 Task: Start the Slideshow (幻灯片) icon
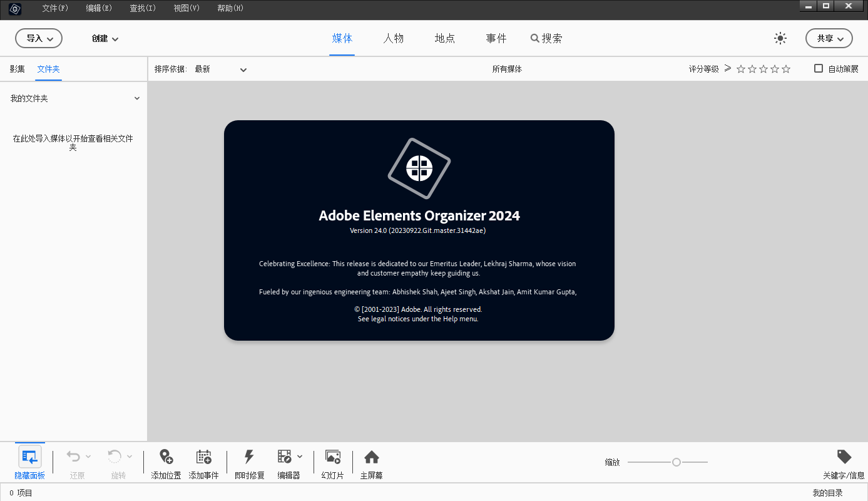[333, 457]
